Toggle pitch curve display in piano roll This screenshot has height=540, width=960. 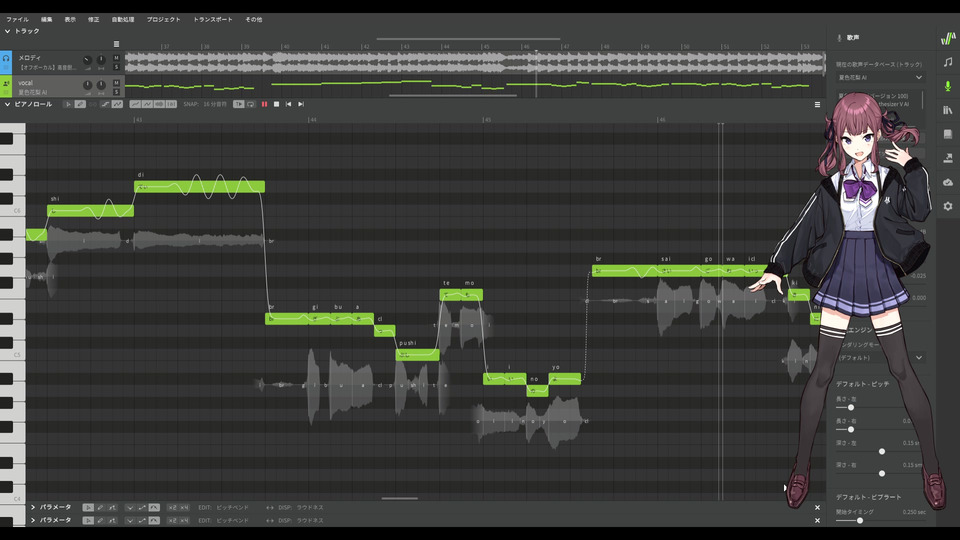[135, 104]
